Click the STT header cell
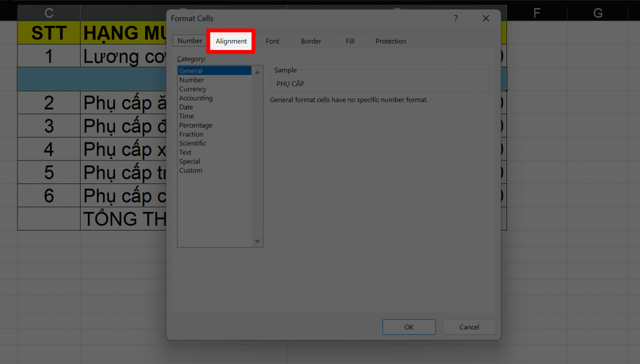The image size is (640, 364). [49, 33]
